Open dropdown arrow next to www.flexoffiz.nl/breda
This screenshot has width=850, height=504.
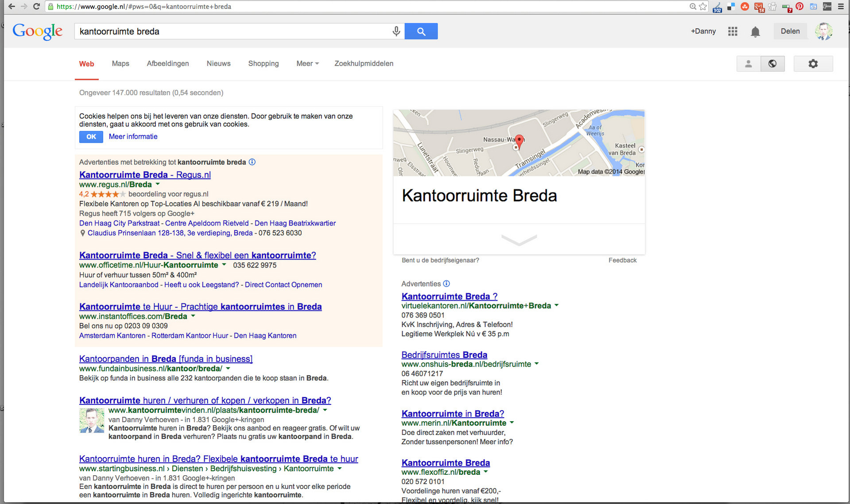click(486, 472)
